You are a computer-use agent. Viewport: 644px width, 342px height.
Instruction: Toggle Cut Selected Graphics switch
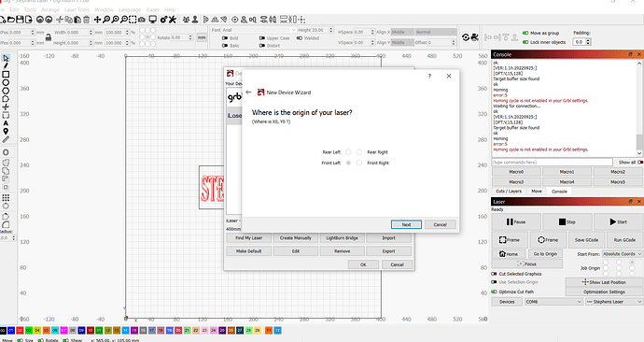click(494, 274)
